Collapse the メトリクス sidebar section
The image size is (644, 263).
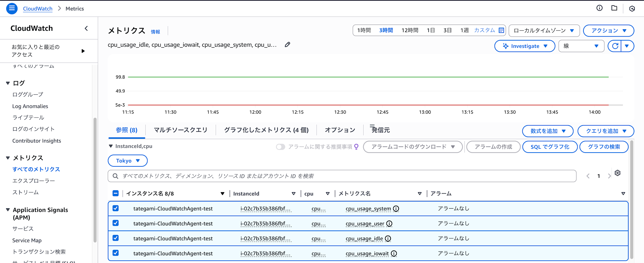(8, 158)
